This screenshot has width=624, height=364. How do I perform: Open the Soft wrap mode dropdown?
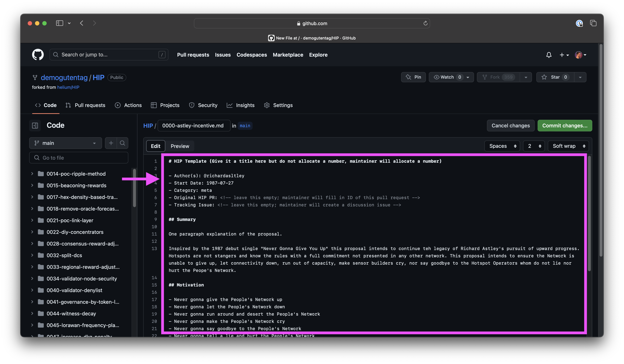(x=568, y=146)
